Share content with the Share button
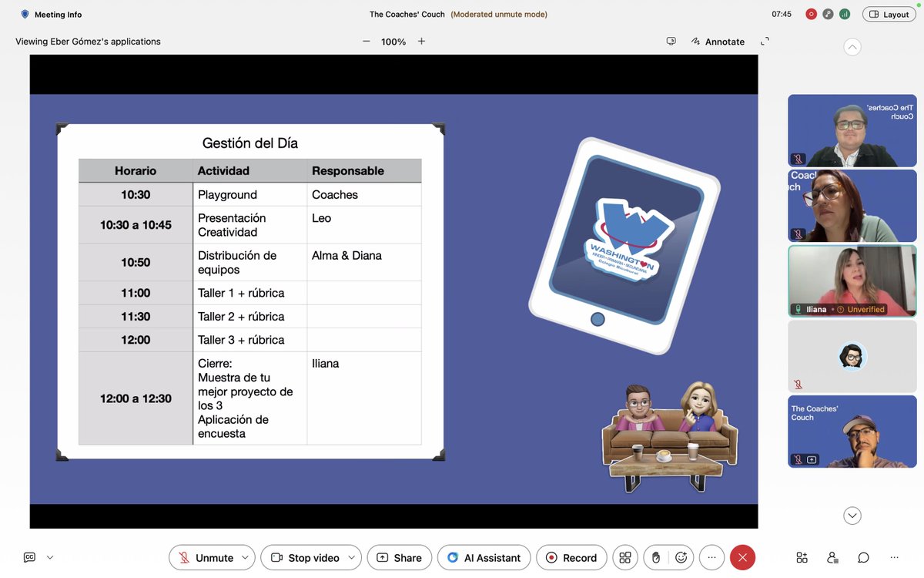The width and height of the screenshot is (924, 578). coord(399,557)
